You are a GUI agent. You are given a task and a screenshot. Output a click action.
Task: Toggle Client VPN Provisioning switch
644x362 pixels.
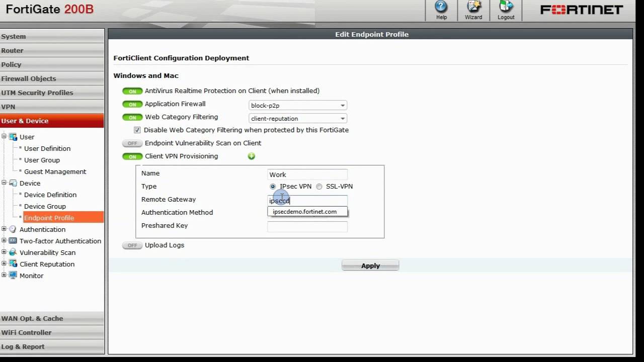click(x=132, y=157)
